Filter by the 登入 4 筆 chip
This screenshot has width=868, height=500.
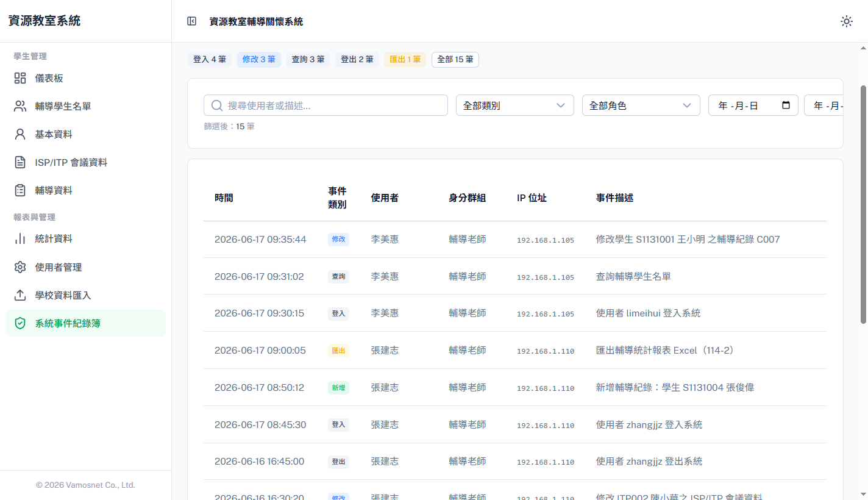click(210, 60)
